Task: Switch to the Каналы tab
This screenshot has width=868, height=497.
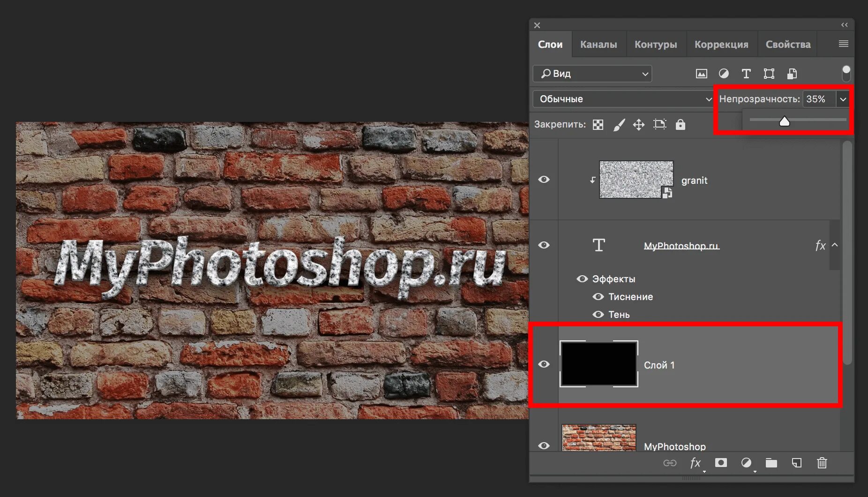Action: click(x=599, y=45)
